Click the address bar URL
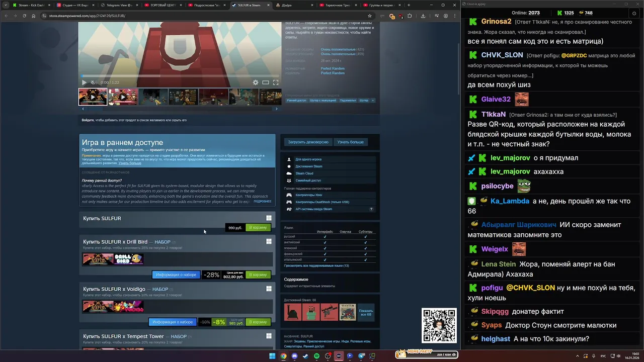This screenshot has height=362, width=644. coord(87,16)
